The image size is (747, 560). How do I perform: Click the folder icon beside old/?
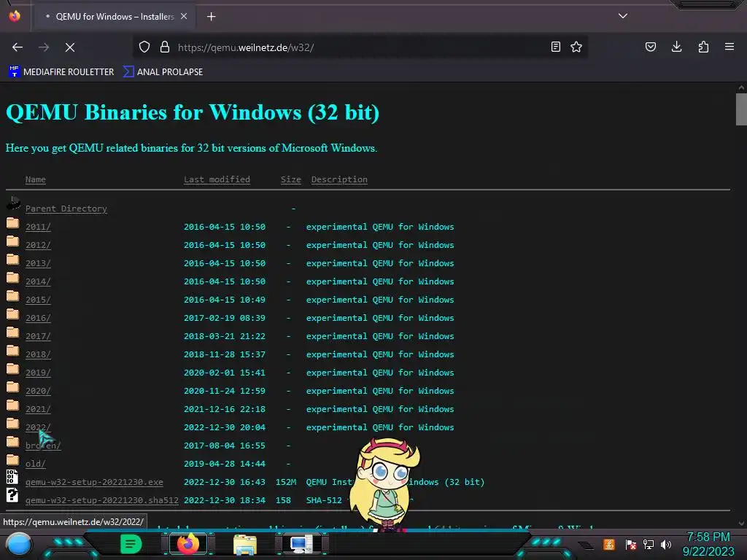(x=13, y=460)
